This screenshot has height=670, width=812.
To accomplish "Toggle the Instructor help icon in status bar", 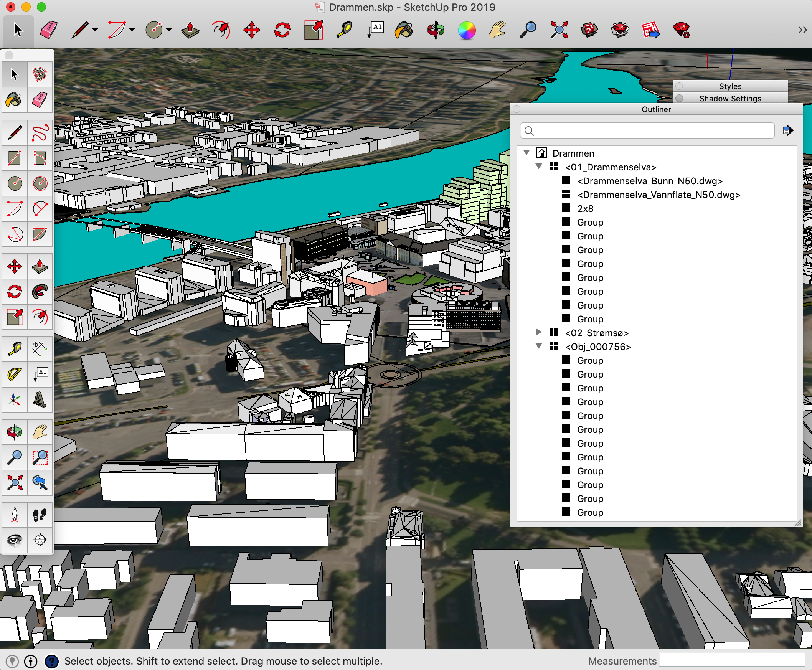I will click(x=52, y=661).
